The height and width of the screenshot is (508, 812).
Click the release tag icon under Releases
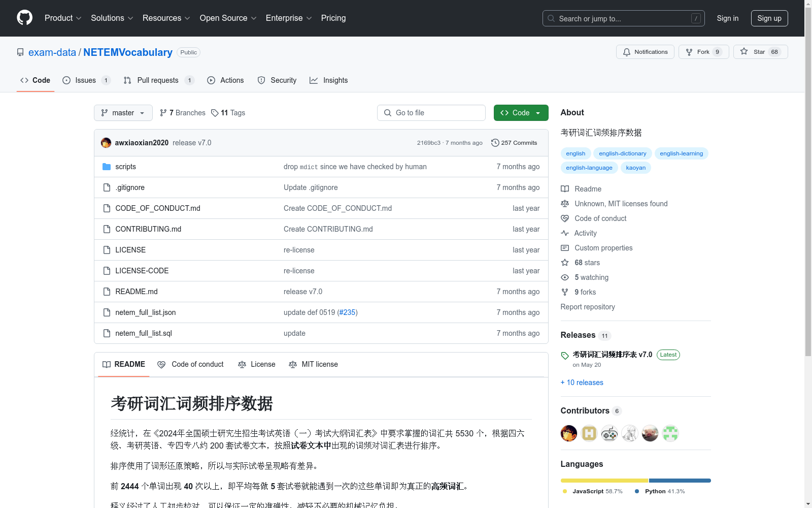pos(565,356)
